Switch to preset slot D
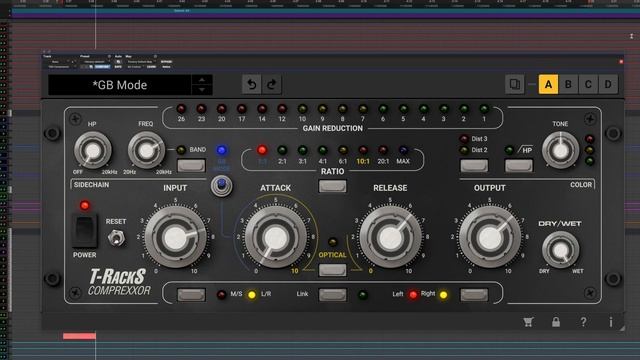 (x=608, y=84)
